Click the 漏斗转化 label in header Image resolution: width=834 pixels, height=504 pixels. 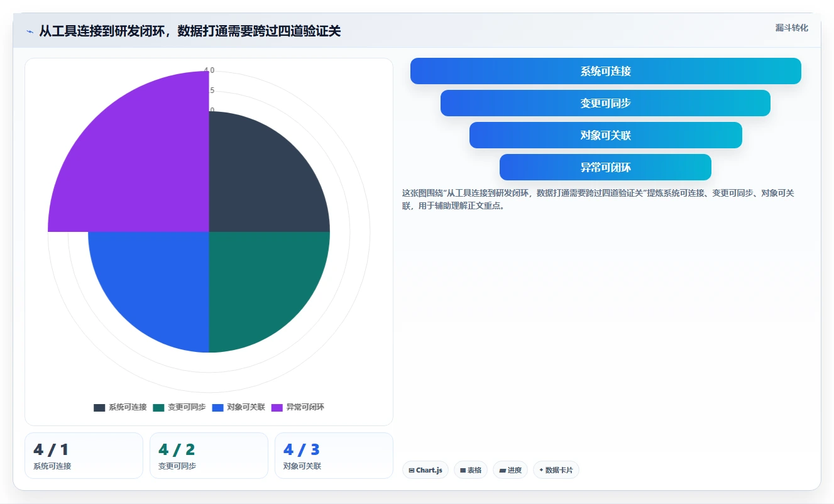coord(792,28)
